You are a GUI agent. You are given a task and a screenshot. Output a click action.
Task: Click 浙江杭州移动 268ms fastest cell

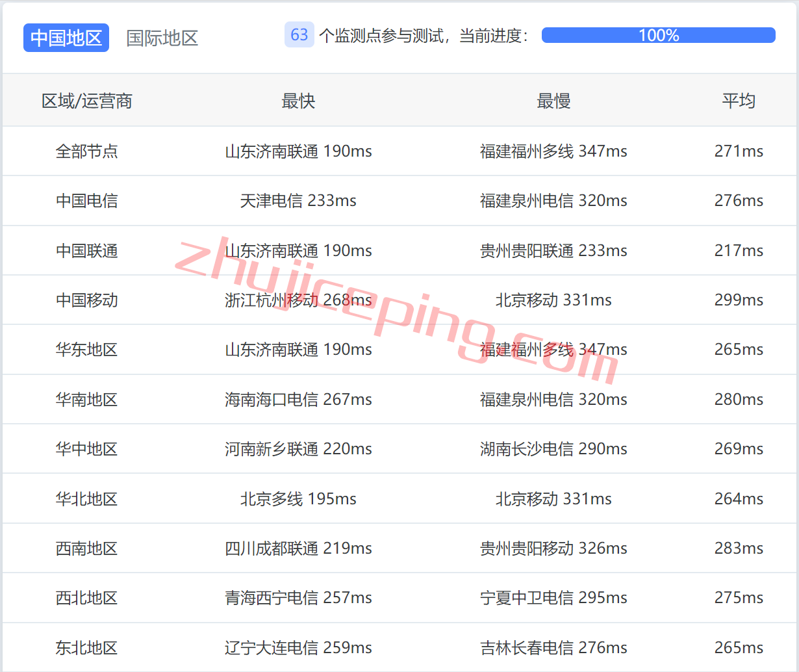[298, 300]
